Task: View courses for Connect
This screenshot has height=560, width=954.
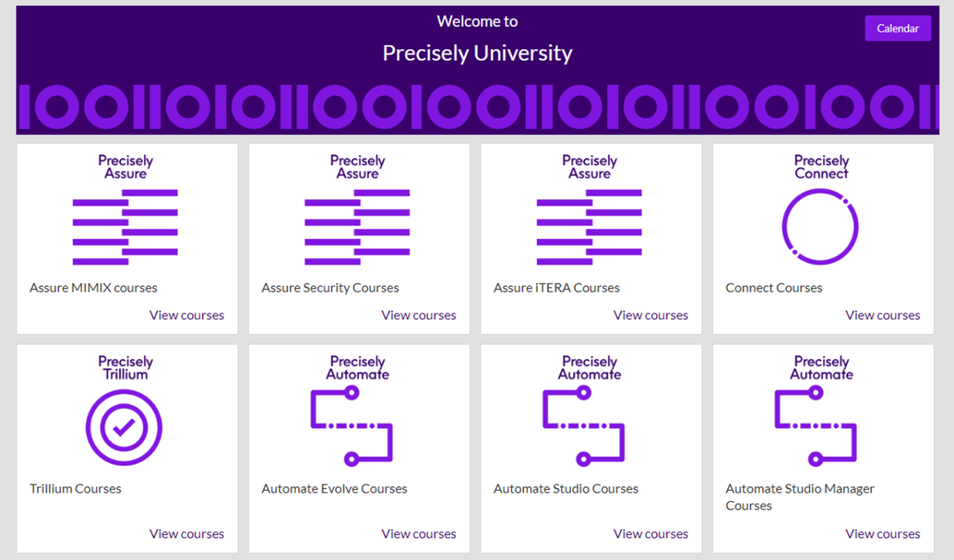Action: point(882,315)
